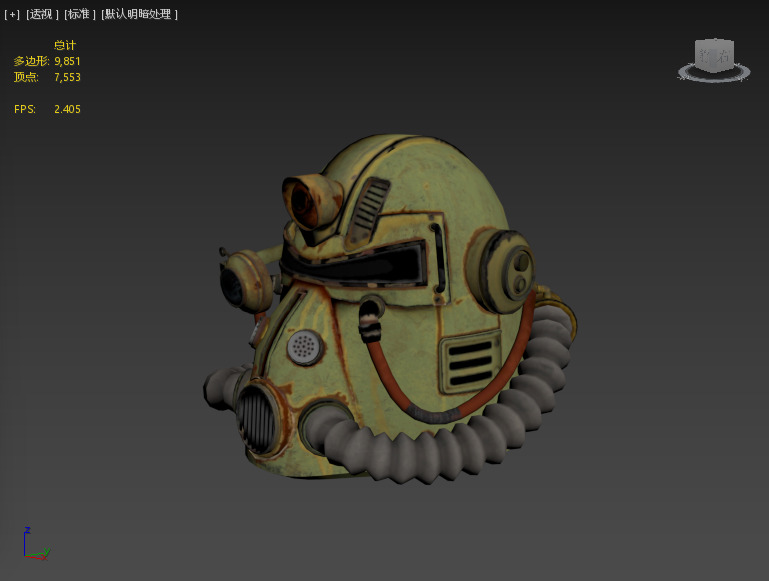Click the XYZ axis tripod gizmo
Screen dimensions: 769x581
click(37, 543)
